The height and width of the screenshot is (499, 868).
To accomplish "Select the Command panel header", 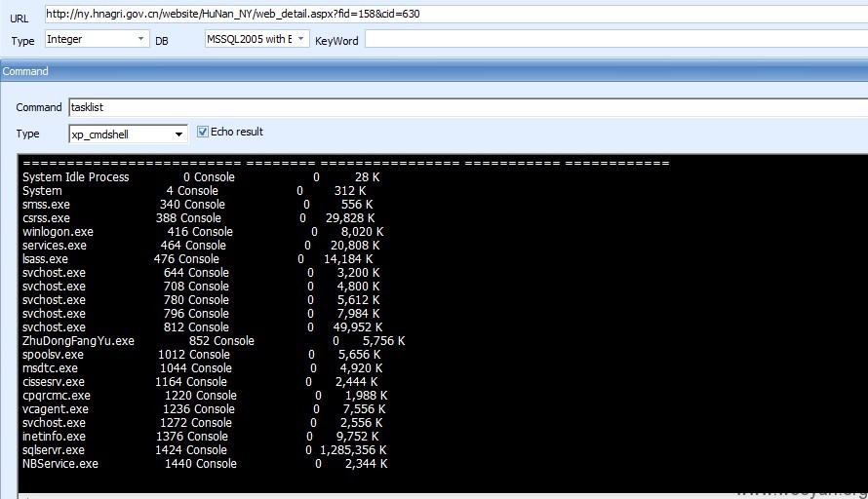I will [434, 71].
